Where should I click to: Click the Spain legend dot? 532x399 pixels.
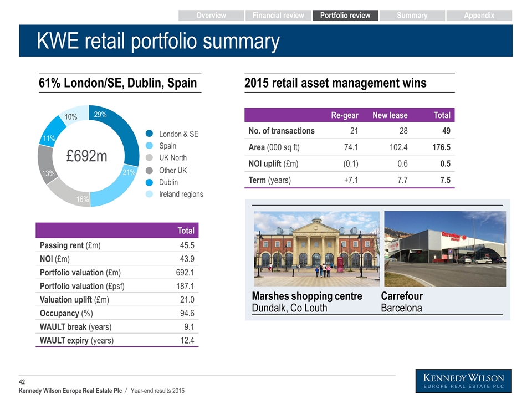point(149,146)
